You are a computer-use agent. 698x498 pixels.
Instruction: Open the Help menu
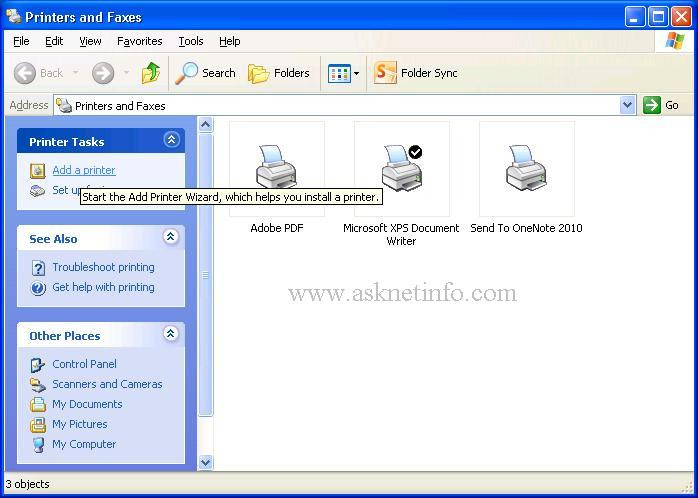coord(229,41)
